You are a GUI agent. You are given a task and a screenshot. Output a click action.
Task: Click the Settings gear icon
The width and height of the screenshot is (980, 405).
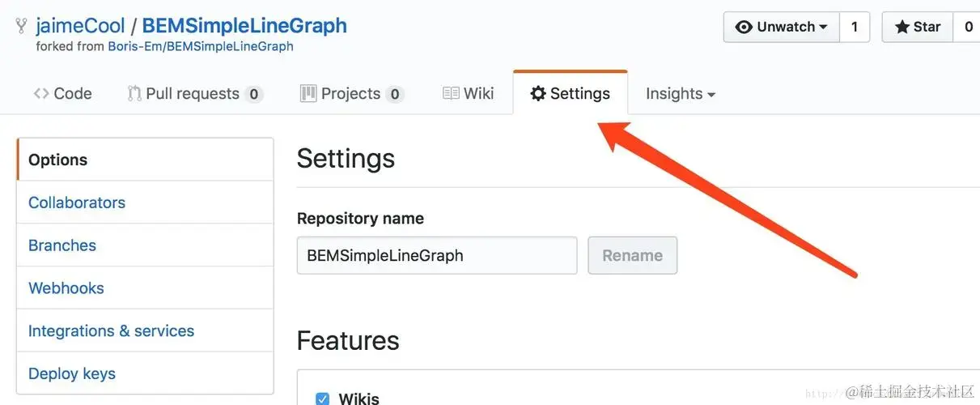coord(538,94)
